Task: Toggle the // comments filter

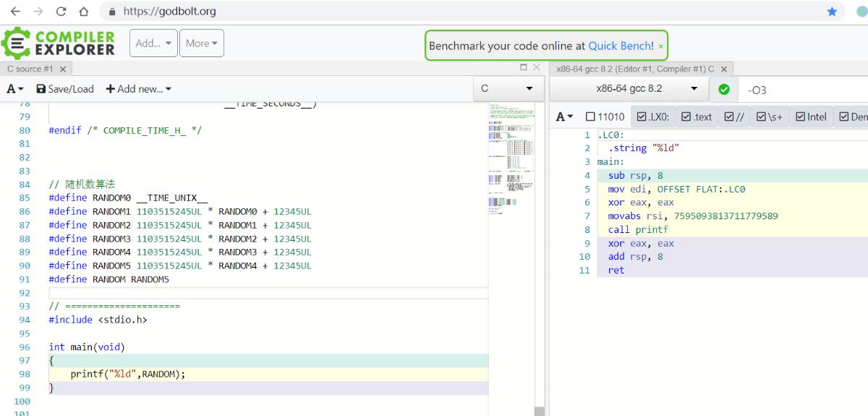Action: 734,116
